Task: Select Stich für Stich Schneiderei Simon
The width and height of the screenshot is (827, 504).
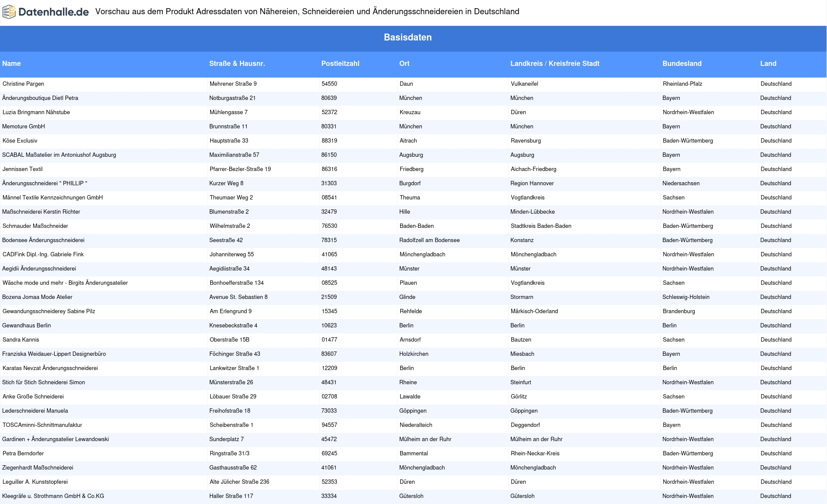Action: pyautogui.click(x=44, y=383)
